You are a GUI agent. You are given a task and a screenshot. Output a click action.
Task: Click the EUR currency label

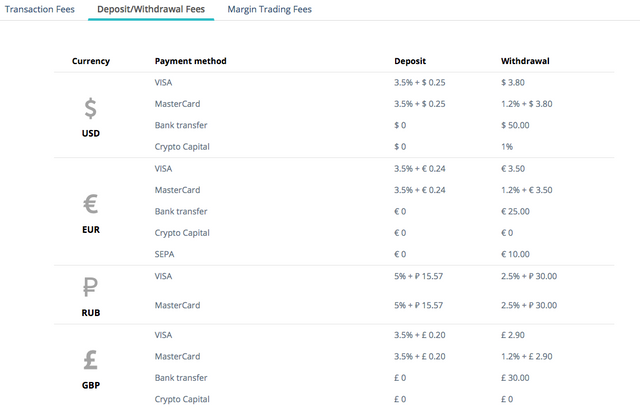click(91, 229)
